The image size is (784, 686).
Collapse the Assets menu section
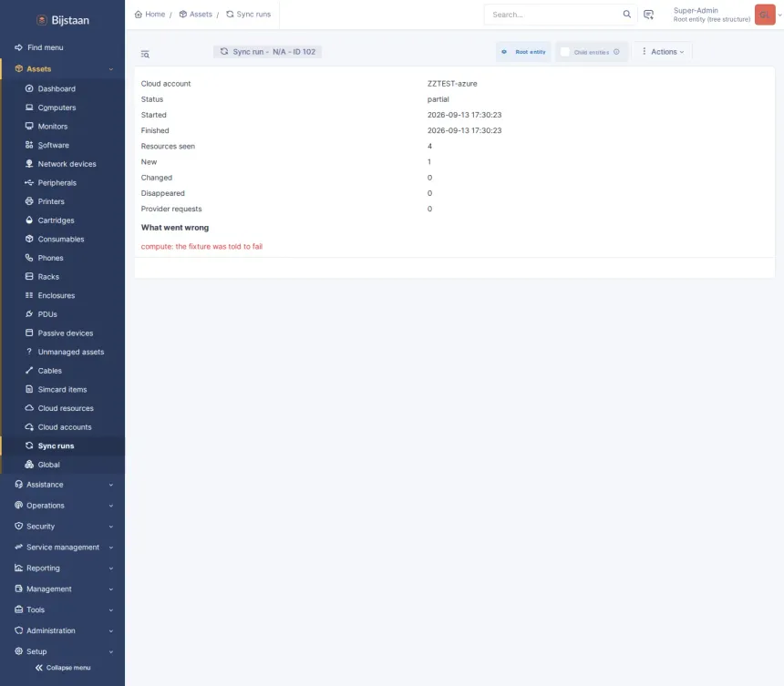coord(111,69)
